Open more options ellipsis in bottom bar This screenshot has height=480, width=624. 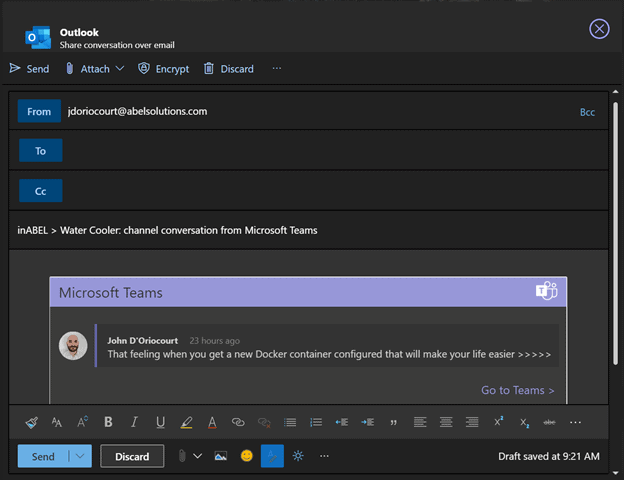(324, 456)
